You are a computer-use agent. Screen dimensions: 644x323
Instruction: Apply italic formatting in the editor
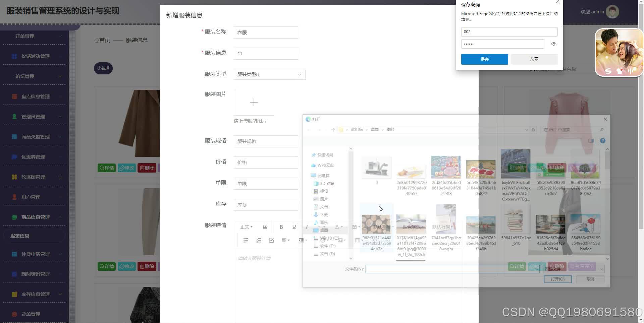[x=307, y=227]
